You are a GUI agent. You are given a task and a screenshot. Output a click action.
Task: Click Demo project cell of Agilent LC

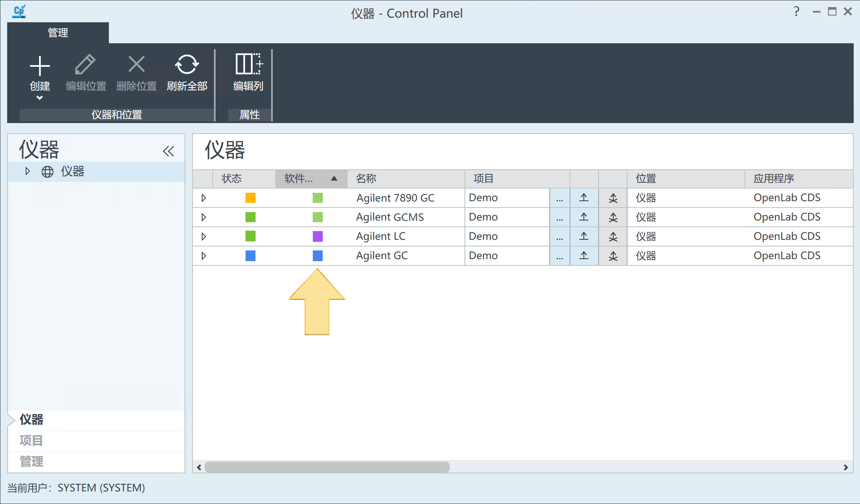pyautogui.click(x=507, y=236)
